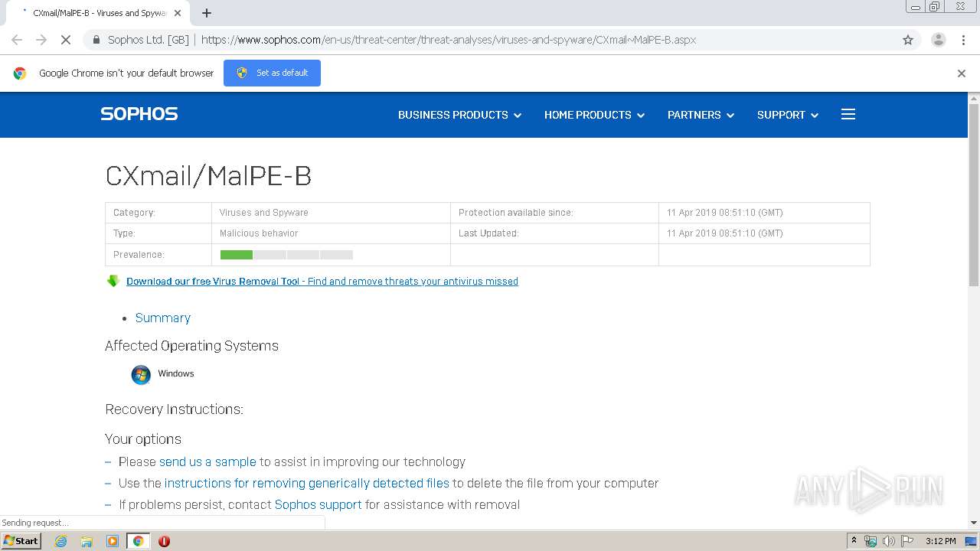This screenshot has height=551, width=980.
Task: Click the CXmail/MalPE-B page heading
Action: [x=208, y=176]
